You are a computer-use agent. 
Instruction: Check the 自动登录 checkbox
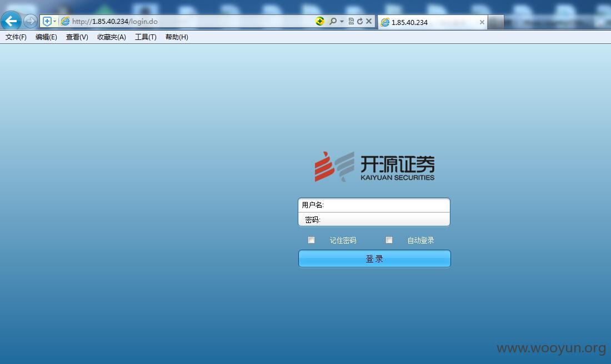coord(389,240)
